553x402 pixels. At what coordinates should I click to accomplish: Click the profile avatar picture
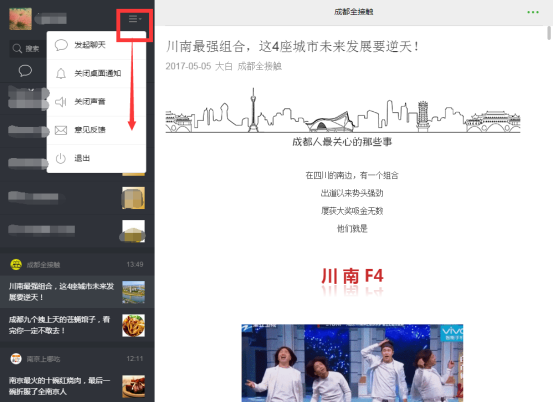click(20, 19)
